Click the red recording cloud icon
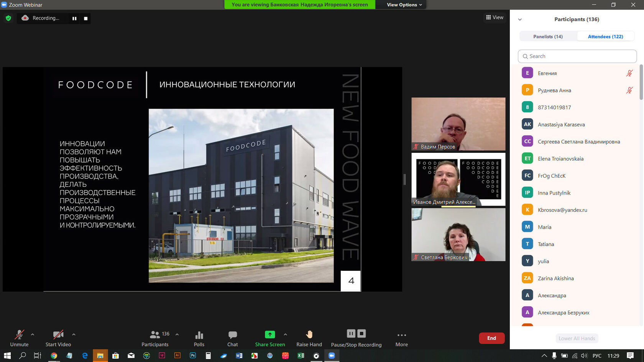Screen dimensions: 644x362 [25, 18]
